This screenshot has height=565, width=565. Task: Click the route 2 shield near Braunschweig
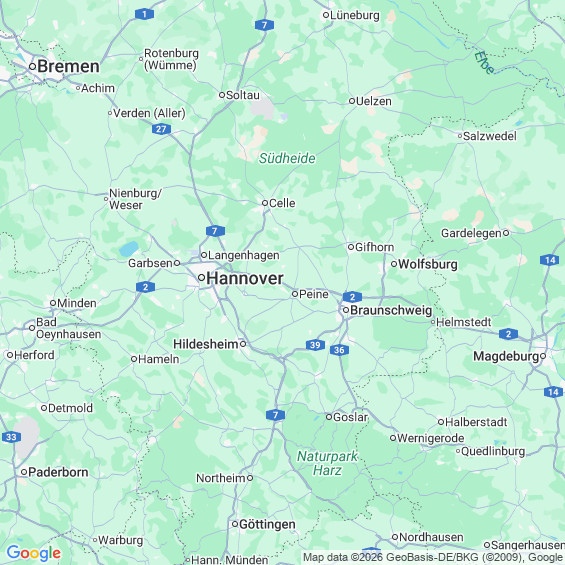point(352,297)
